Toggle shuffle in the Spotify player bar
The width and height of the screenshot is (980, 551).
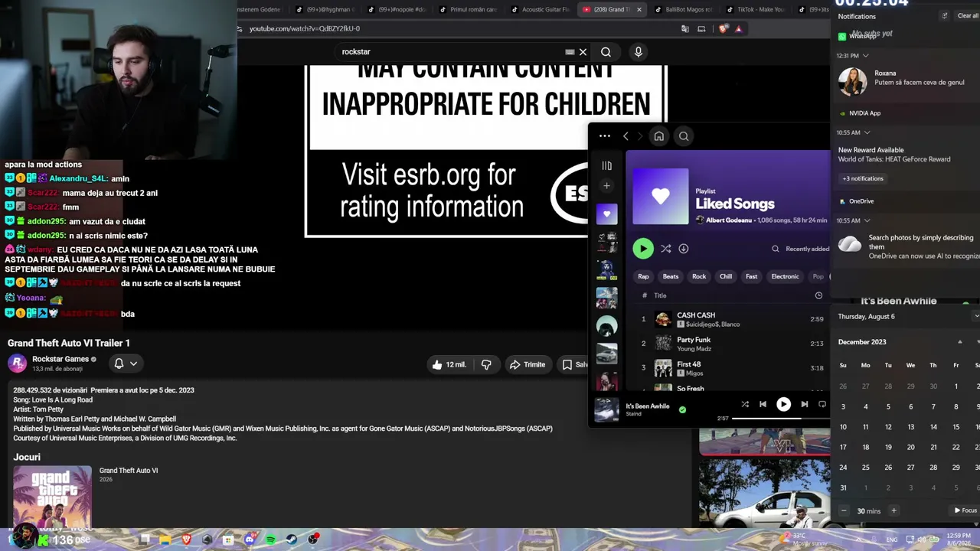(x=745, y=404)
